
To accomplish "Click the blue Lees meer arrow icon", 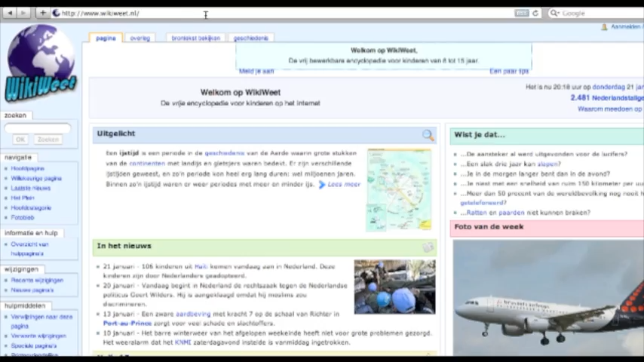I will pyautogui.click(x=322, y=185).
